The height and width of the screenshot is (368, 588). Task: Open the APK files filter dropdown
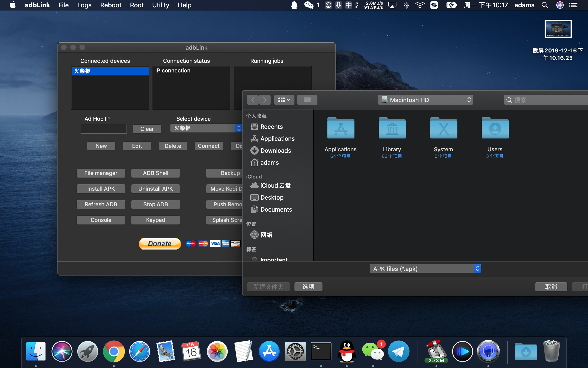point(425,268)
